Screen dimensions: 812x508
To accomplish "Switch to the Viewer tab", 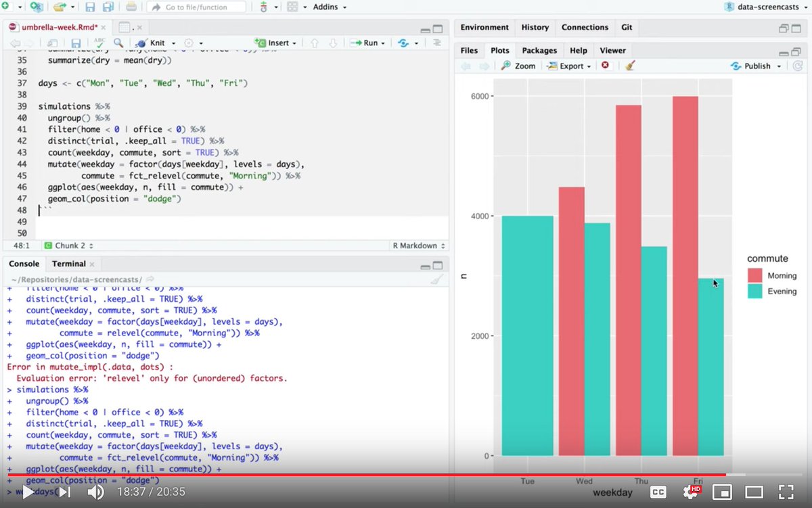I will [613, 50].
